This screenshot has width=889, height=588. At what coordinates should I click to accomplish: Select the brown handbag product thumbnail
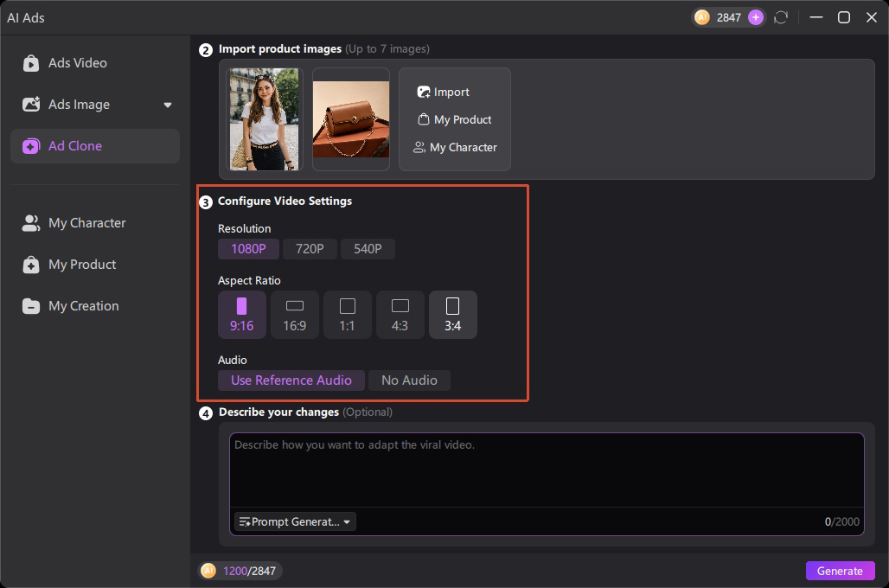click(x=351, y=119)
